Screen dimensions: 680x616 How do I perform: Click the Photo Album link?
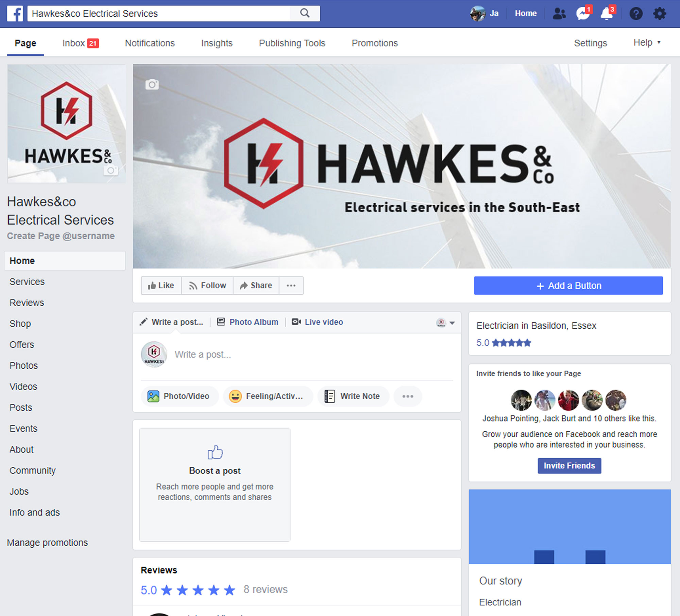tap(254, 322)
